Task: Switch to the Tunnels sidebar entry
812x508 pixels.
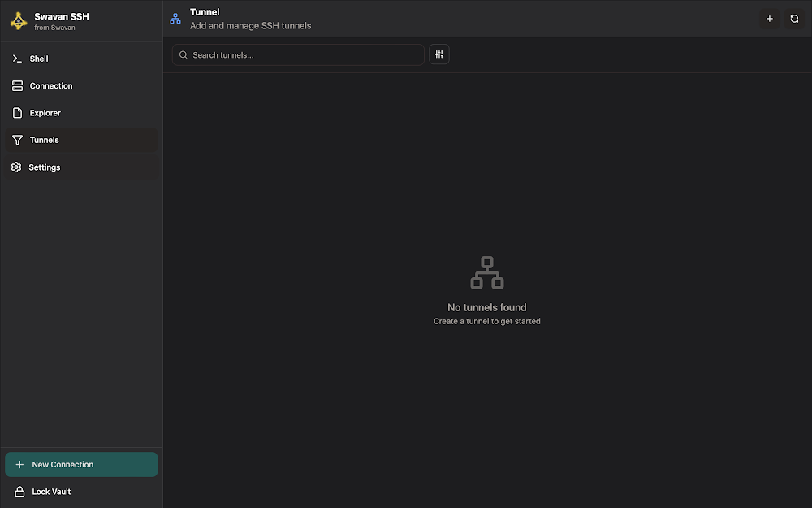Action: (45, 140)
